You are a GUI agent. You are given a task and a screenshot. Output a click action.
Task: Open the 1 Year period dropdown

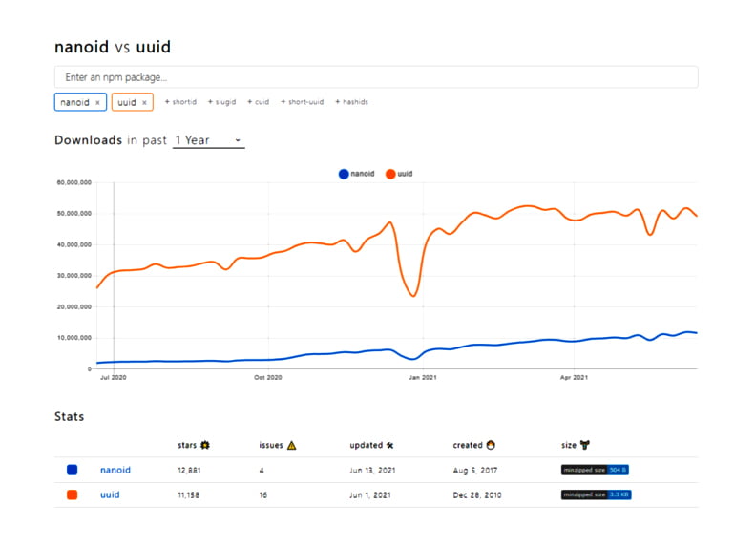pyautogui.click(x=209, y=140)
